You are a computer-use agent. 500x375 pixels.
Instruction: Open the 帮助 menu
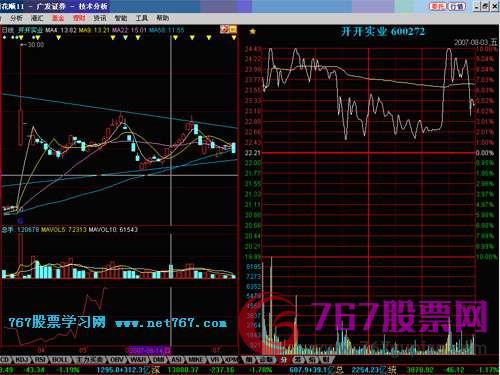[x=162, y=18]
